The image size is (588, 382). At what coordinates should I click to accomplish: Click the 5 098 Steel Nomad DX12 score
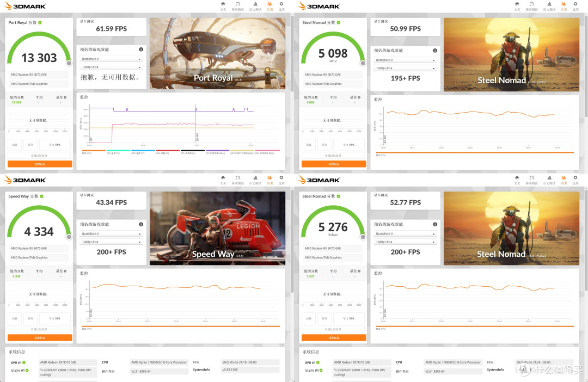click(x=333, y=53)
